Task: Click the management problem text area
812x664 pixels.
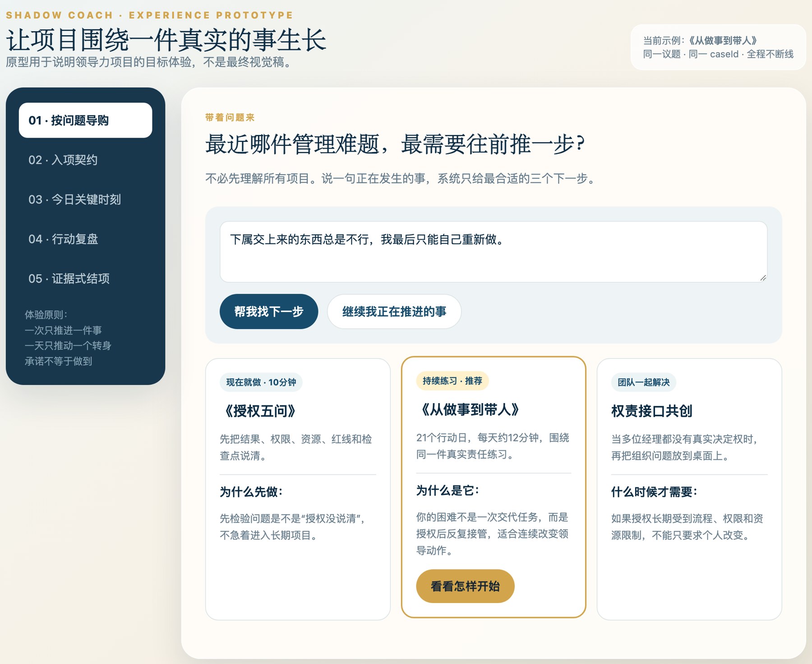Action: (x=494, y=252)
